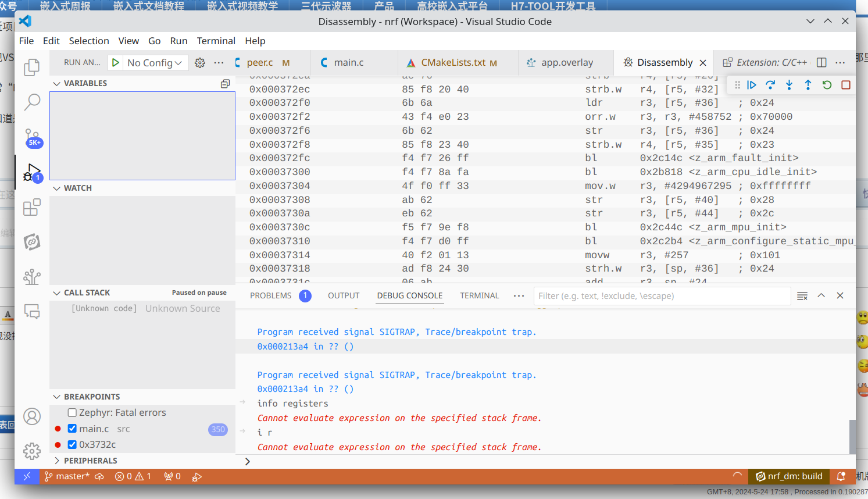The height and width of the screenshot is (499, 868).
Task: Collapse the BREAKPOINTS section
Action: tap(86, 397)
